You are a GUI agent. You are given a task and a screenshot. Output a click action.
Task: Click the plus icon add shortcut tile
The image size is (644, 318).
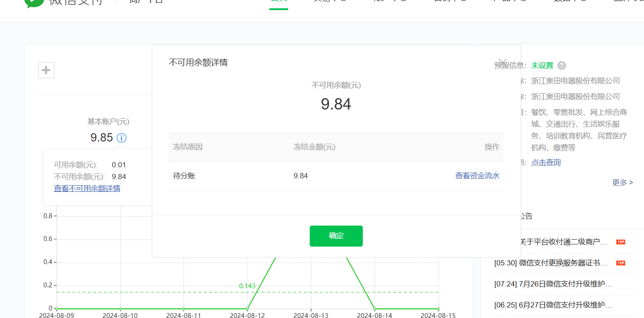tap(46, 70)
